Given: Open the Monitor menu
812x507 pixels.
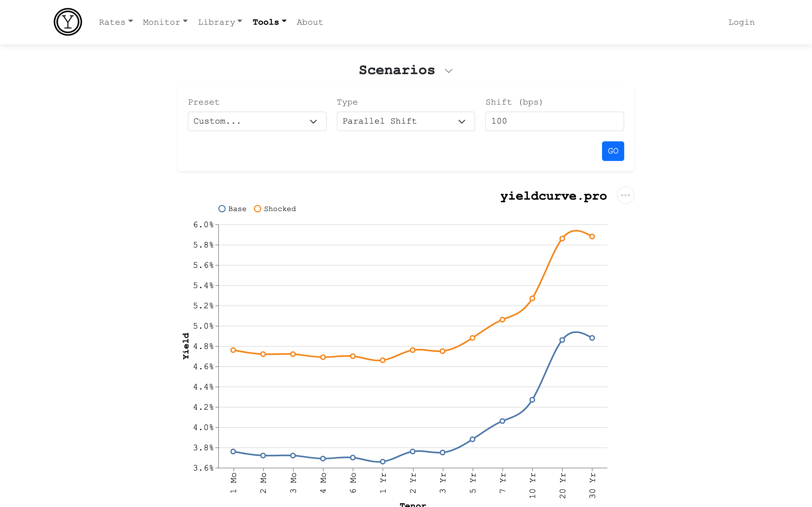Looking at the screenshot, I should [165, 22].
